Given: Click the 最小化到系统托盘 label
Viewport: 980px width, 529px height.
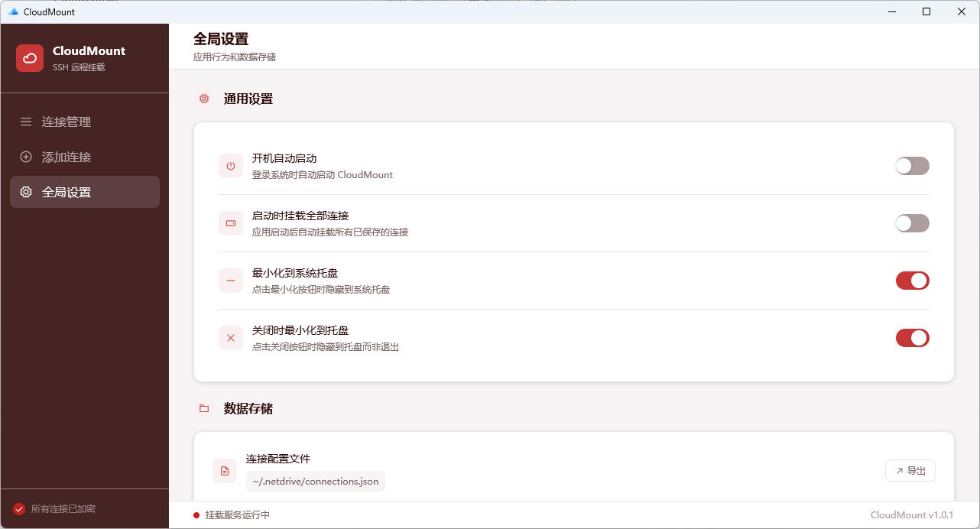Looking at the screenshot, I should coord(295,273).
